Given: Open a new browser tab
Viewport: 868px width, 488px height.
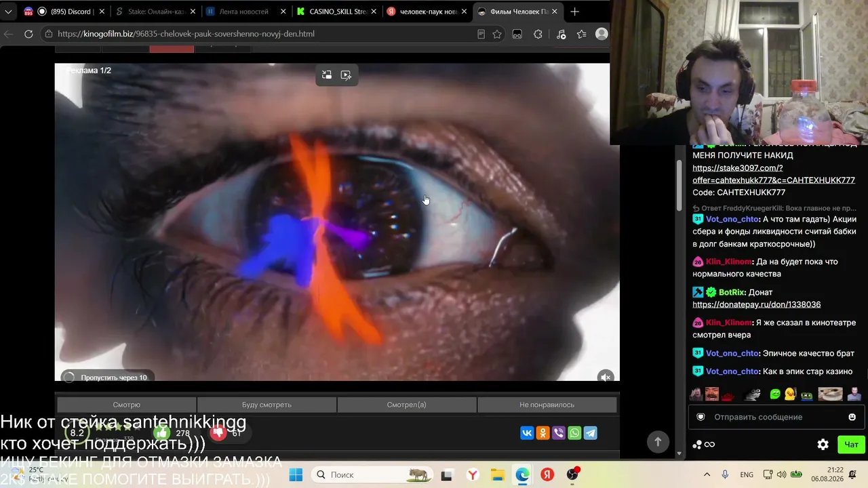Looking at the screenshot, I should (x=574, y=12).
